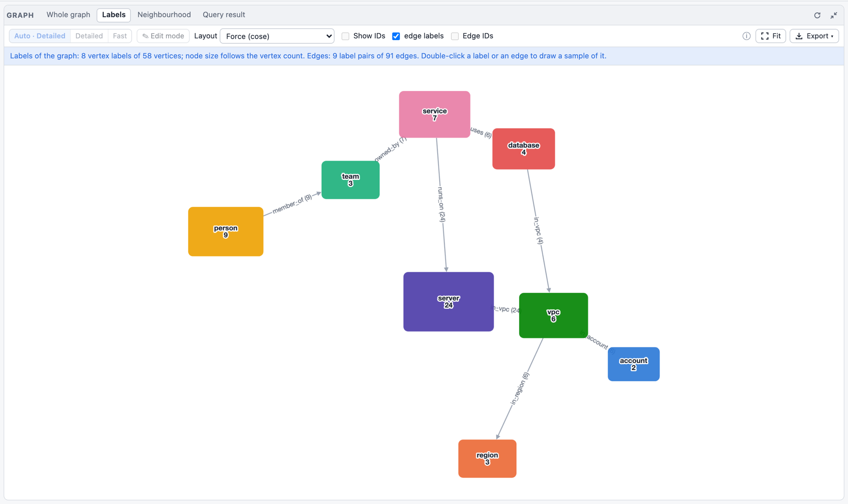The image size is (848, 504).
Task: Click the in_vpc (4) edge label
Action: 538,230
